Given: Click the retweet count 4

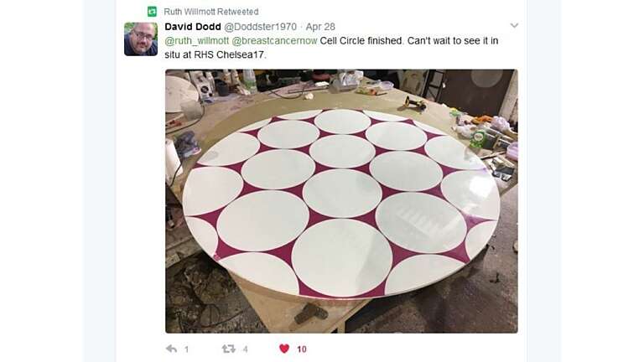Looking at the screenshot, I should (x=245, y=349).
